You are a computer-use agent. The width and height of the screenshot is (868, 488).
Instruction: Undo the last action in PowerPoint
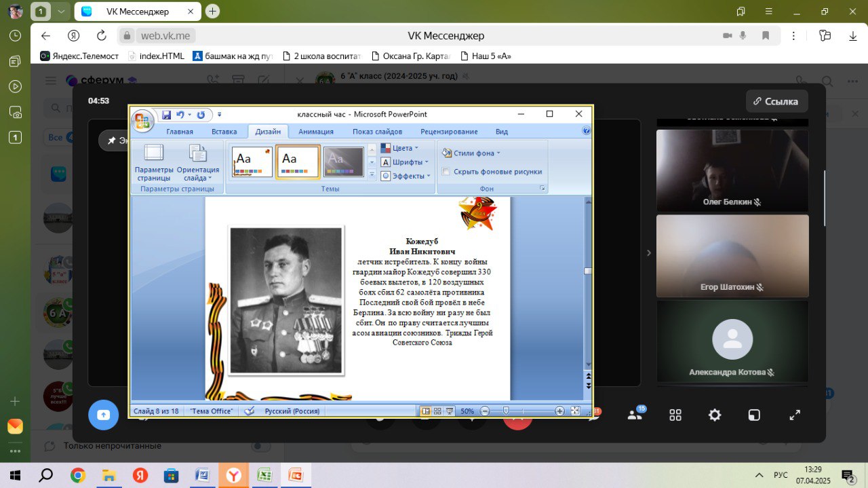tap(180, 115)
